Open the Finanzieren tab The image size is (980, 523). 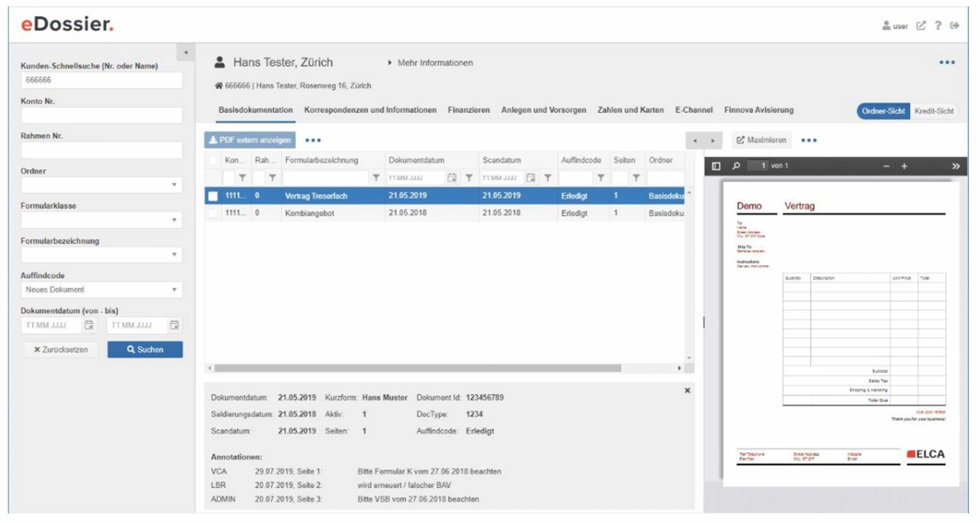point(469,110)
